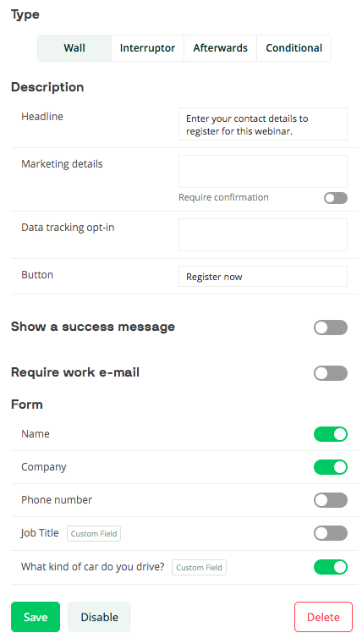The width and height of the screenshot is (362, 644).
Task: Edit the Button label field
Action: [263, 277]
